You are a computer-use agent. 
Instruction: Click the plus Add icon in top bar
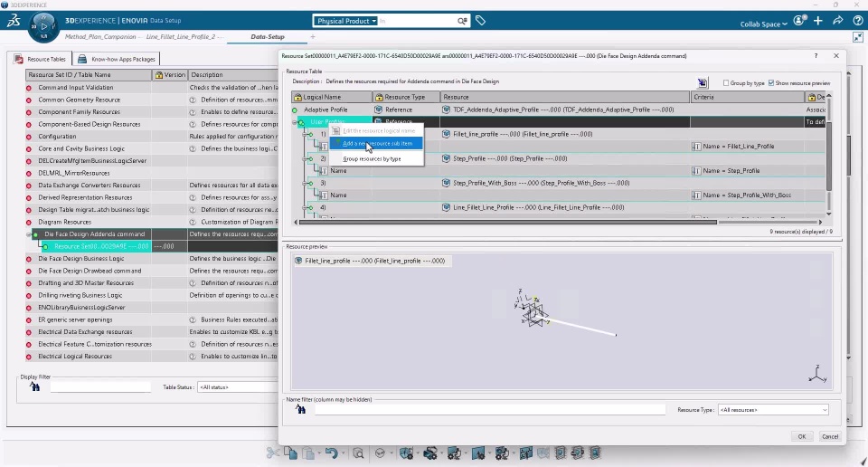[x=818, y=21]
